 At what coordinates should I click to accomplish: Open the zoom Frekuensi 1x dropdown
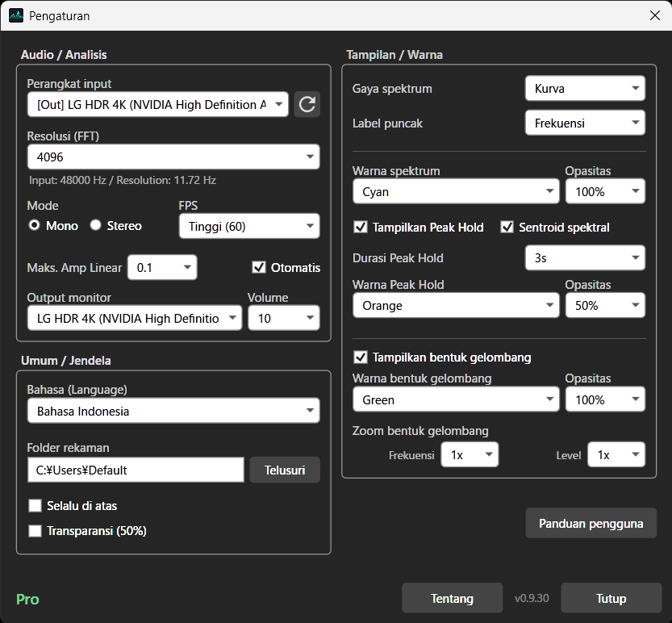tap(470, 454)
